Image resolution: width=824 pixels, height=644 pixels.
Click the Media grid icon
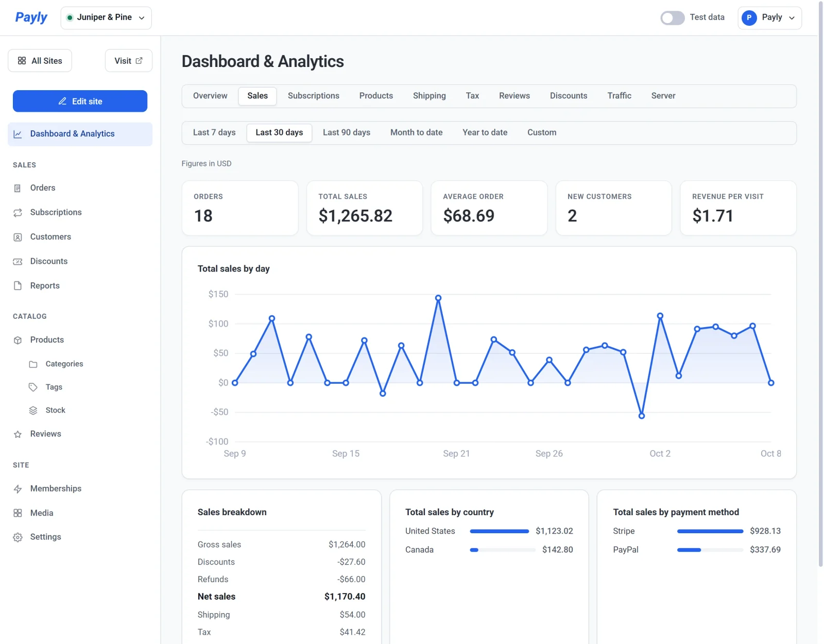click(18, 513)
